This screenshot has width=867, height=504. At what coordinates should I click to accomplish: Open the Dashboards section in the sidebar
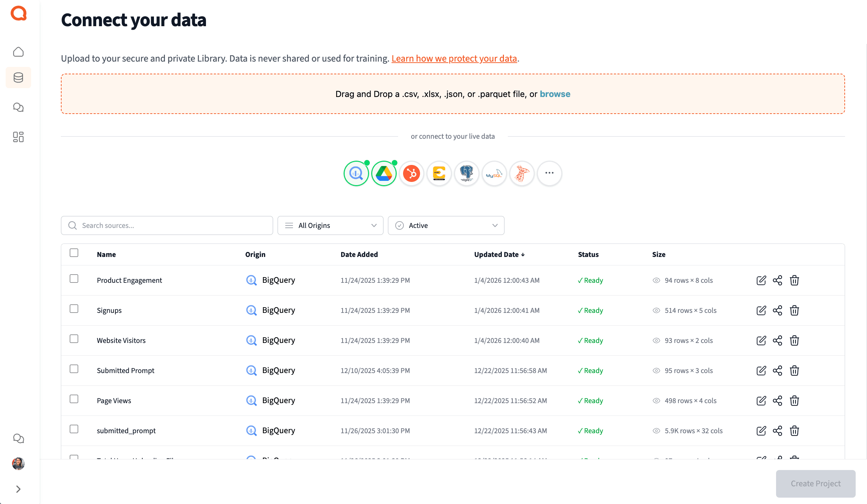18,137
